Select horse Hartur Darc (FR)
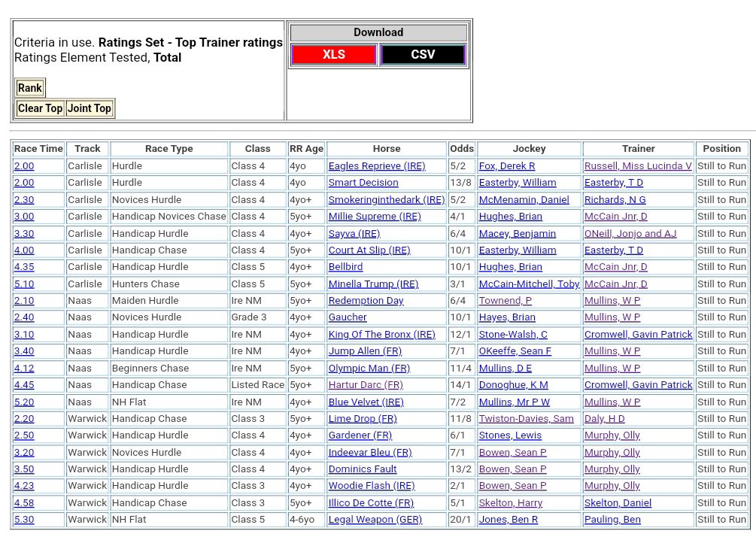The width and height of the screenshot is (756, 540). pyautogui.click(x=365, y=385)
